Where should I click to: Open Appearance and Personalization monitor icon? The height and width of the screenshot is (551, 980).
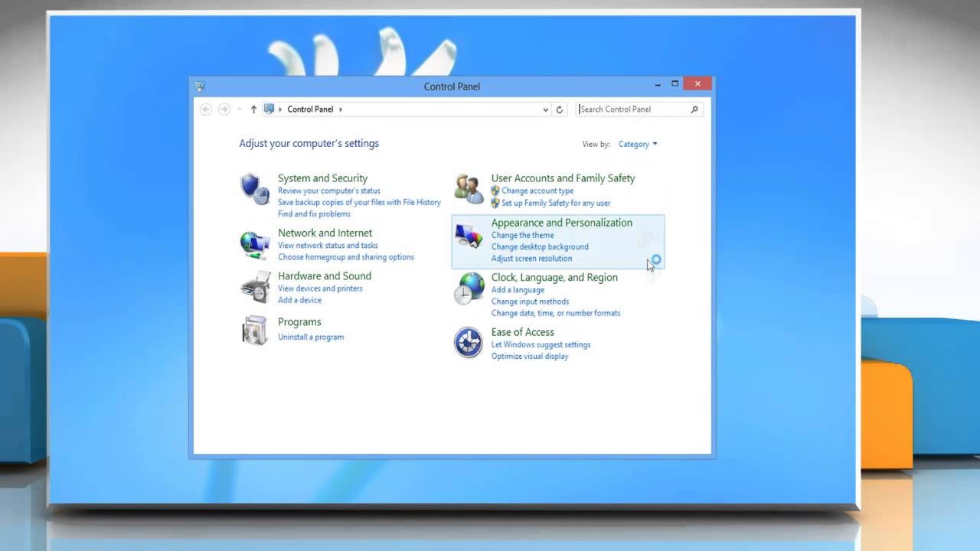[x=469, y=236]
